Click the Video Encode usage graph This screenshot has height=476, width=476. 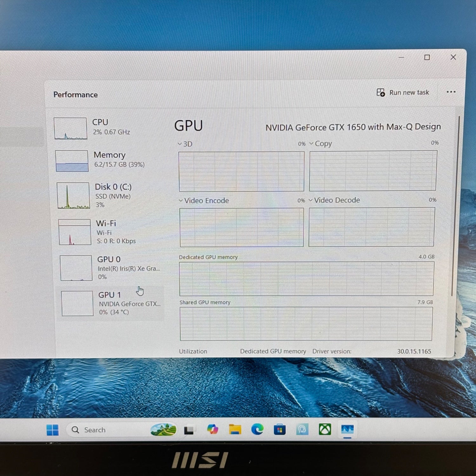coord(241,228)
